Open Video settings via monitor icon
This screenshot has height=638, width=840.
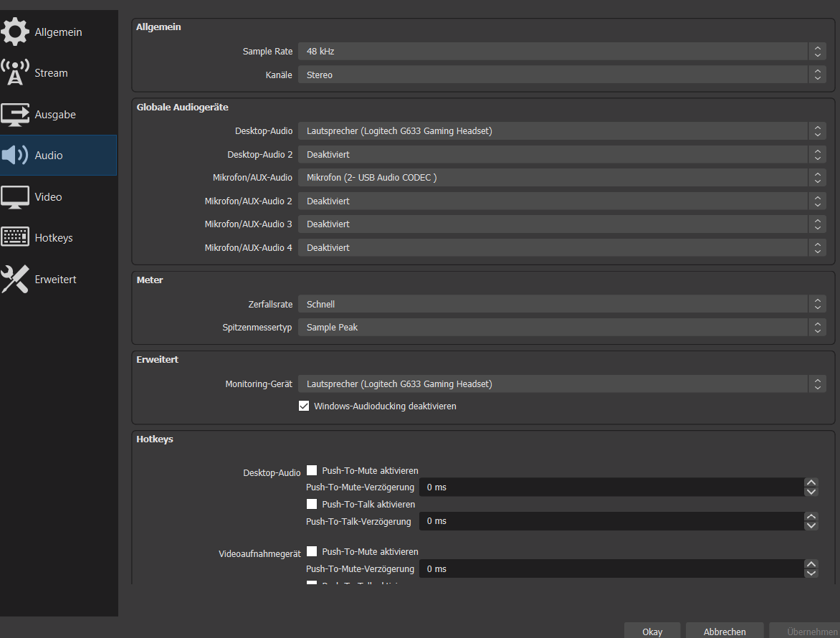click(x=15, y=197)
